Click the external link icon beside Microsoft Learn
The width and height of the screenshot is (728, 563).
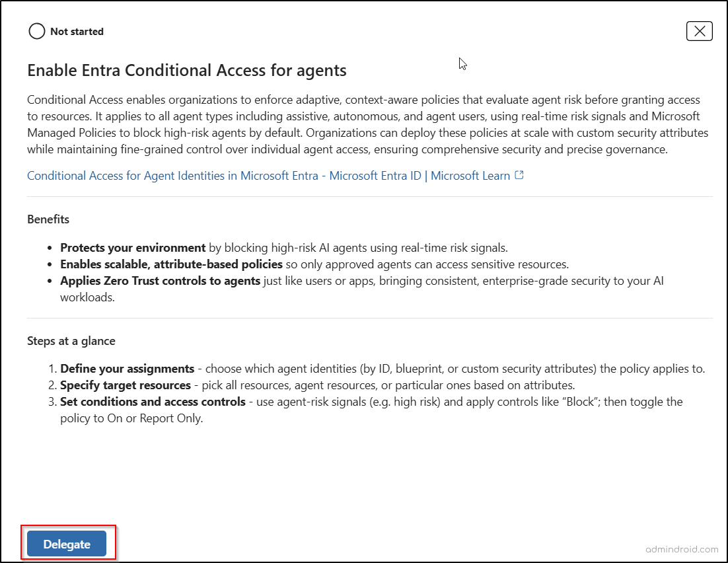tap(519, 176)
